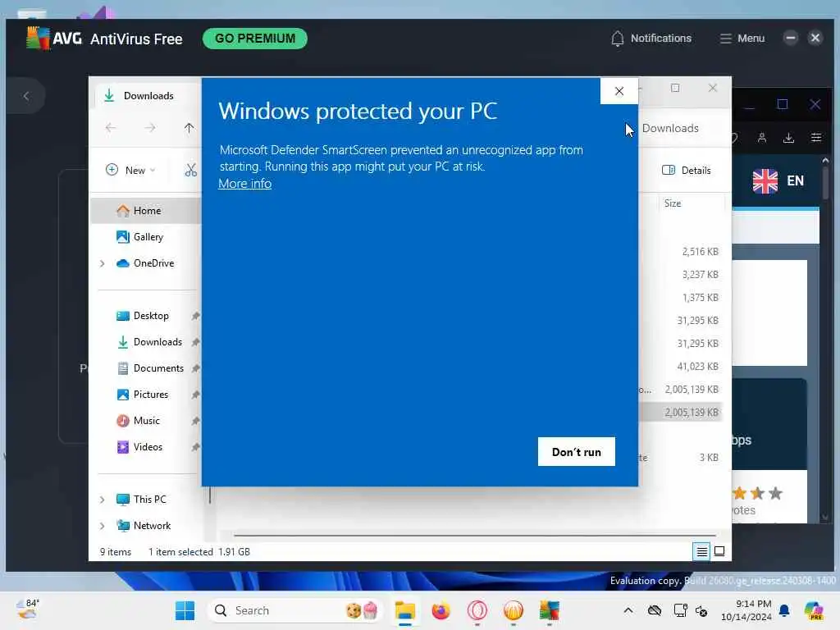Viewport: 840px width, 630px height.
Task: Click the taskbar Search box
Action: click(295, 610)
